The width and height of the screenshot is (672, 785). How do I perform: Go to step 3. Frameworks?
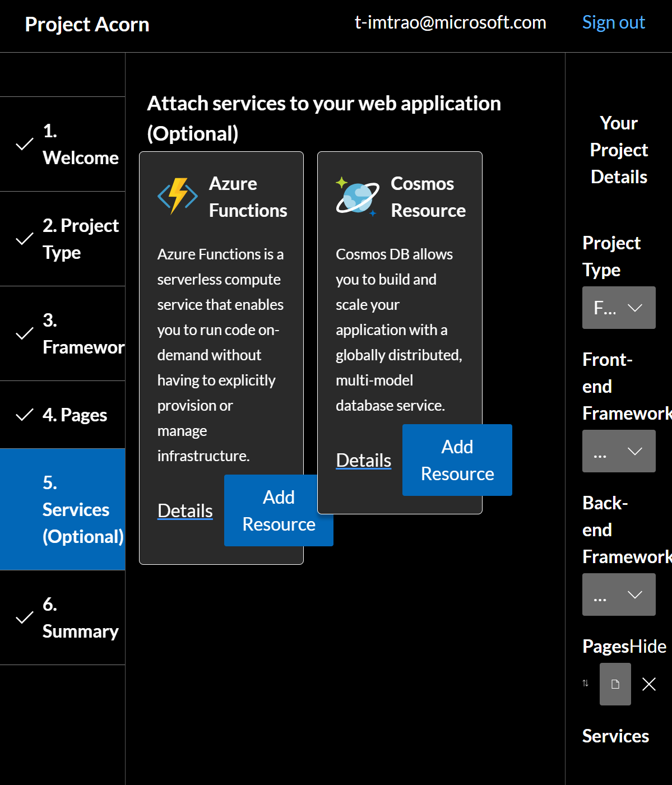[x=62, y=333]
